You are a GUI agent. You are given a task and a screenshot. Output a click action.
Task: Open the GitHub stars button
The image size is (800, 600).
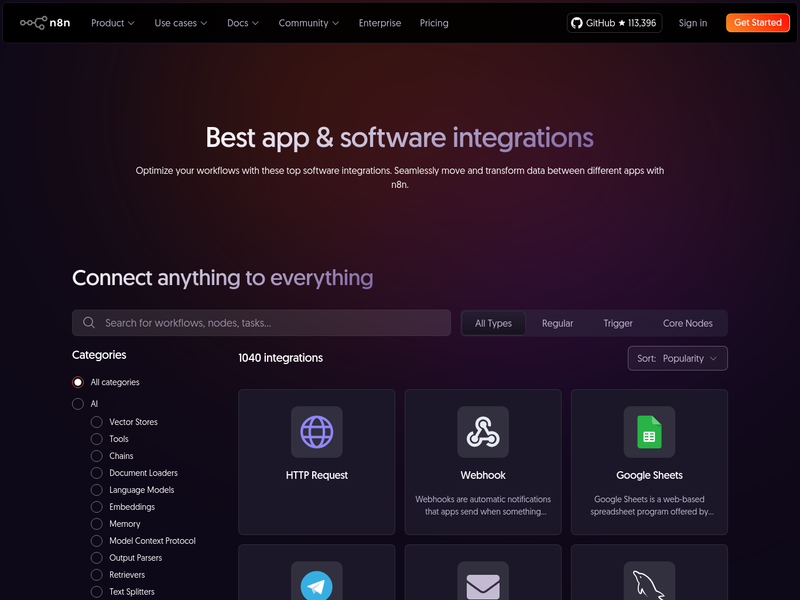(614, 23)
